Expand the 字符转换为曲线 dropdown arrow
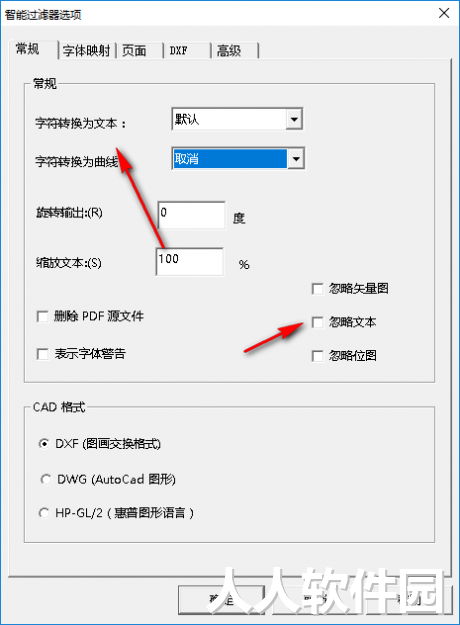Image resolution: width=460 pixels, height=625 pixels. pyautogui.click(x=296, y=159)
